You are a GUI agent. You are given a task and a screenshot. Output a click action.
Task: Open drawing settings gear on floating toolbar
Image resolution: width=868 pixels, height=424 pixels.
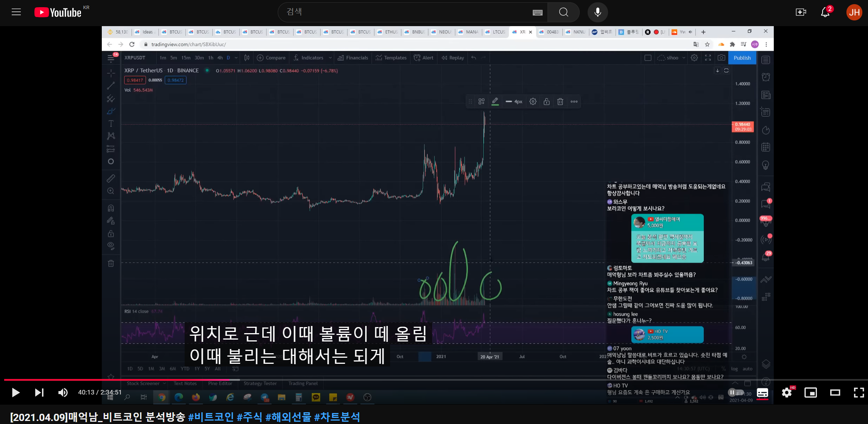click(533, 101)
